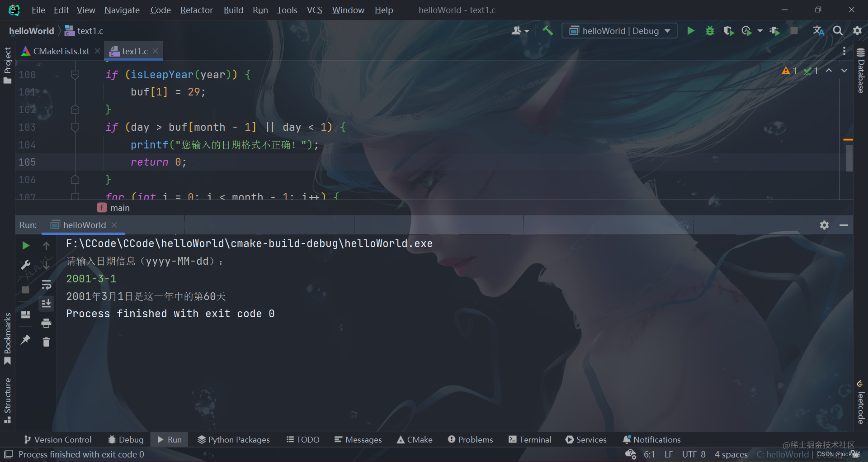Open the Translate tool icon
Image resolution: width=868 pixels, height=462 pixels.
818,31
